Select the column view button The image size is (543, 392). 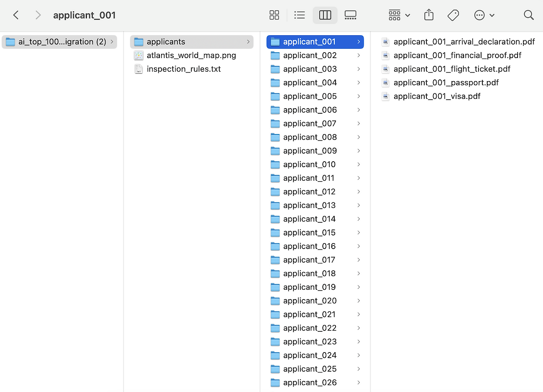click(x=325, y=15)
